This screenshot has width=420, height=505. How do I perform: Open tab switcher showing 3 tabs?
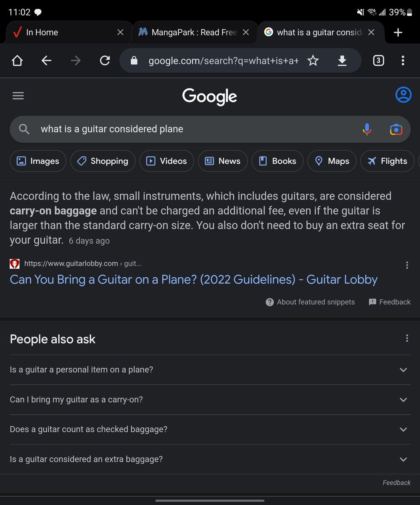(x=378, y=61)
